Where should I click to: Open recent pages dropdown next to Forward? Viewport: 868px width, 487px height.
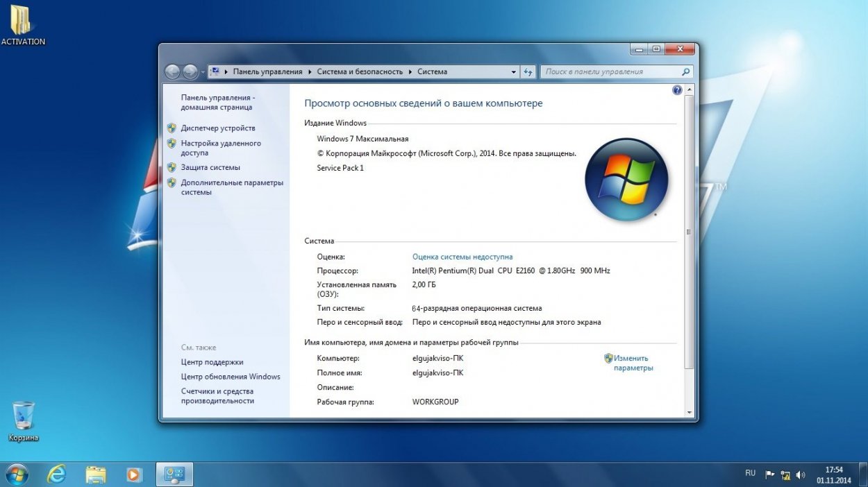coord(203,72)
